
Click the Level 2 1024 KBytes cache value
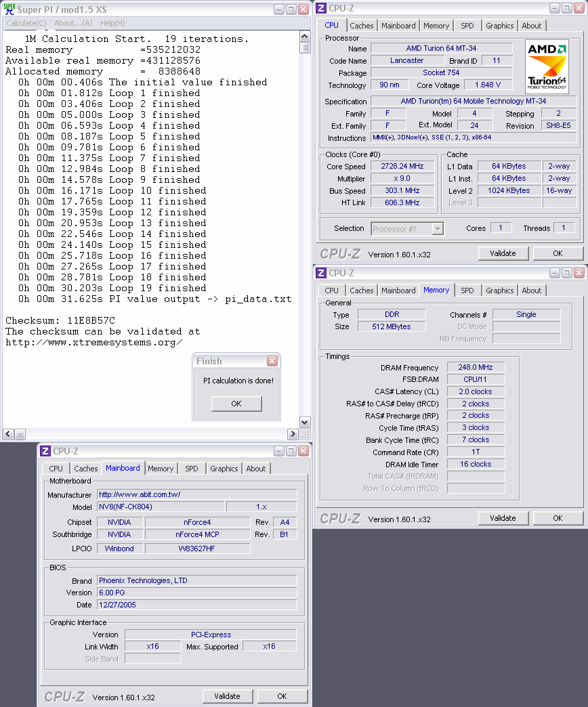(509, 190)
